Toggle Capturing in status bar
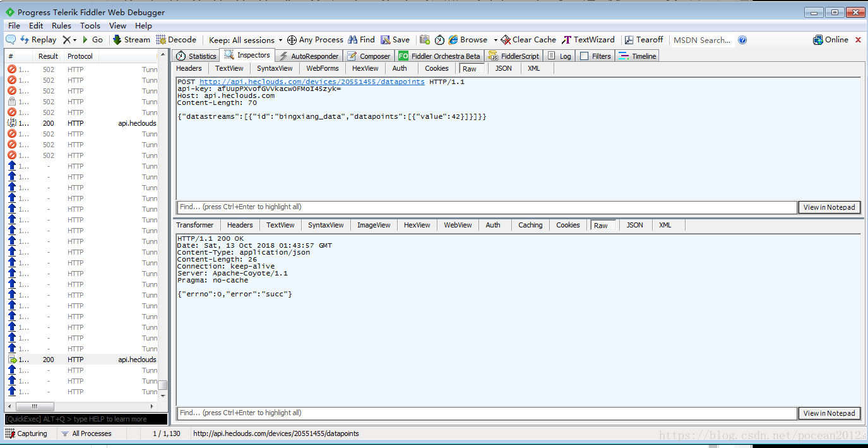This screenshot has width=868, height=448. [27, 433]
